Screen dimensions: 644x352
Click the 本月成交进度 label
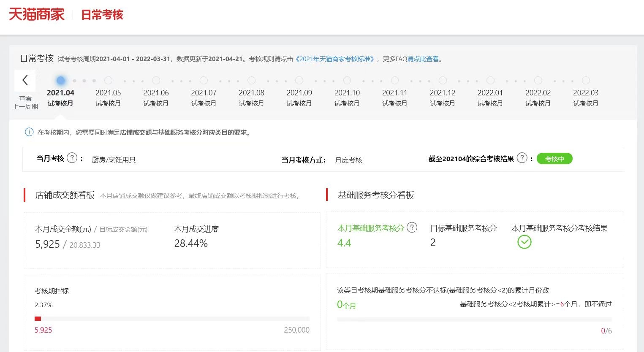[196, 229]
